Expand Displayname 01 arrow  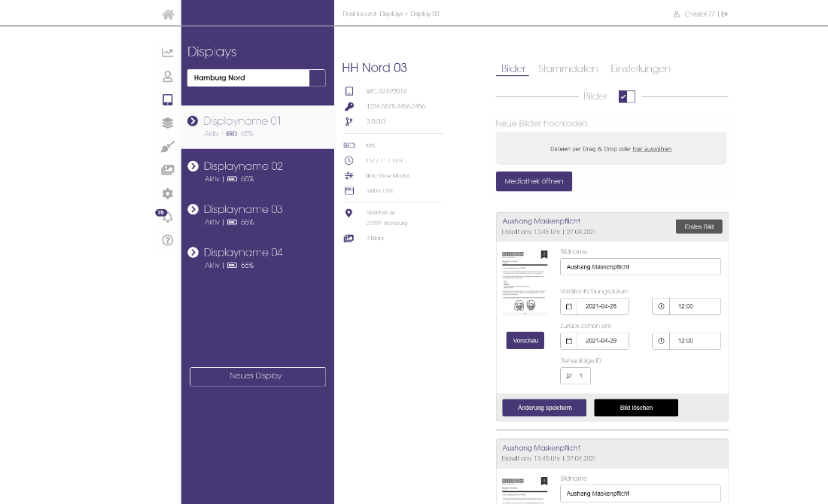(193, 121)
